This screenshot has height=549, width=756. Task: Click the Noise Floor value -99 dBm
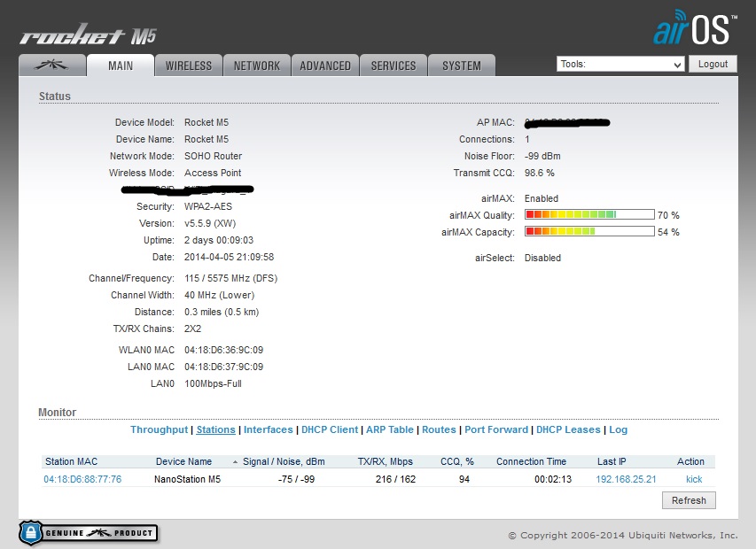coord(542,156)
